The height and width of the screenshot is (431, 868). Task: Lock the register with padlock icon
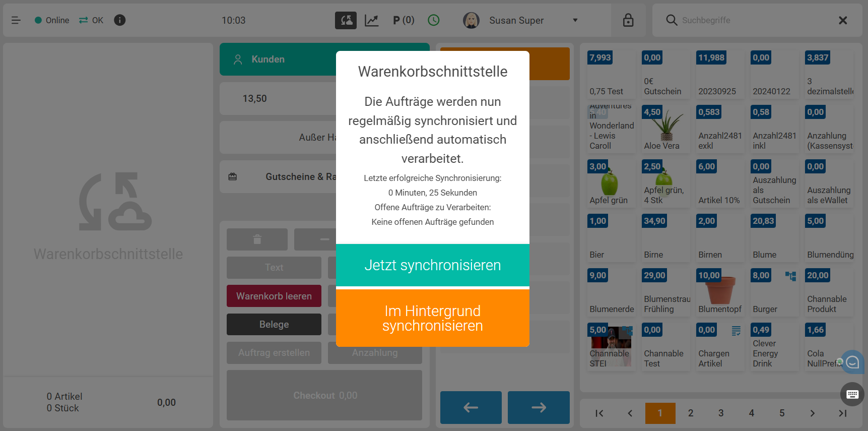628,20
